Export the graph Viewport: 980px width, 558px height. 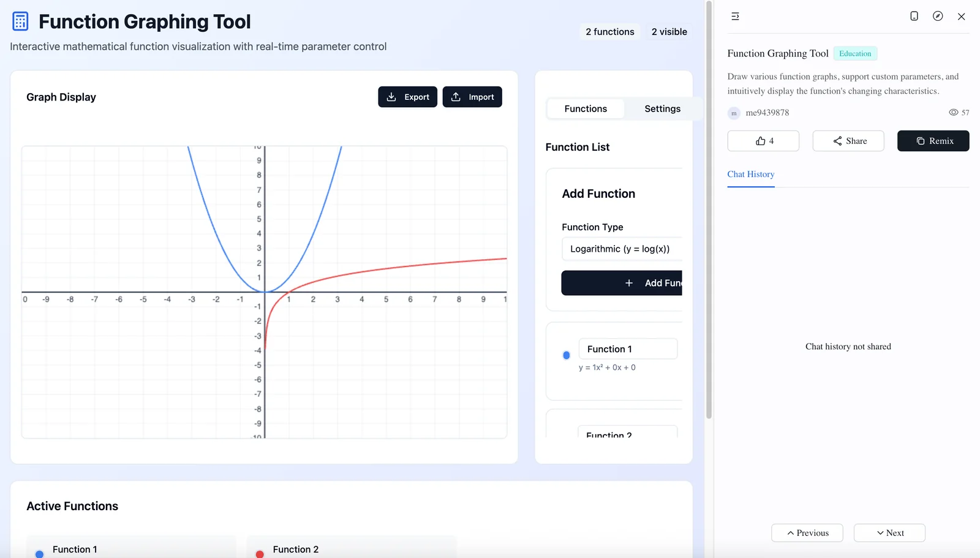tap(407, 97)
